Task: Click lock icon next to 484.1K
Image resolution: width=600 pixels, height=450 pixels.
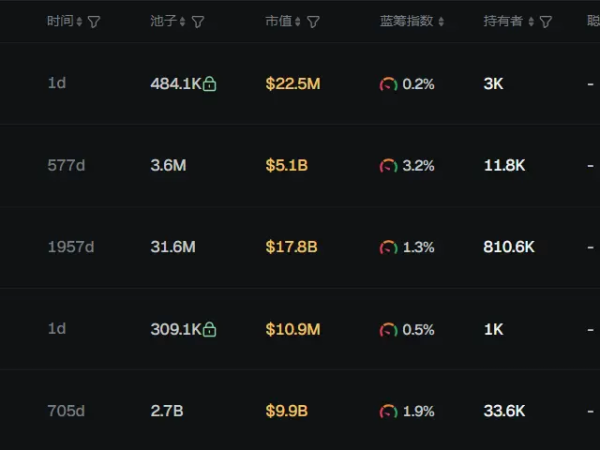Action: 209,84
